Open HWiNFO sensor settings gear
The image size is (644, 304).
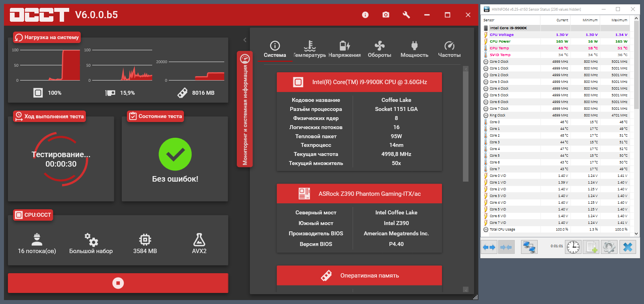tap(609, 247)
